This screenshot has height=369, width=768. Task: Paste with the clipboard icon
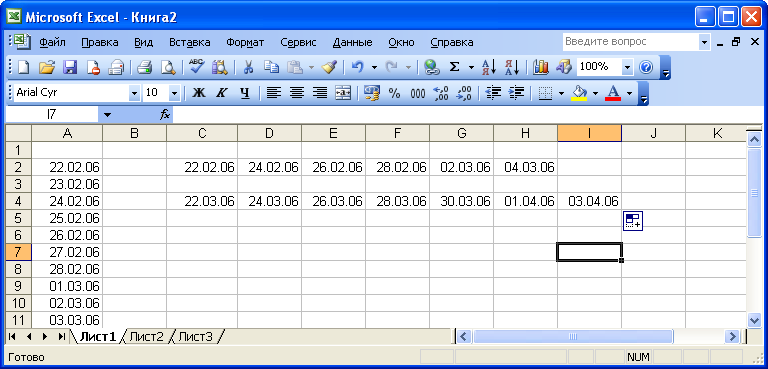(295, 67)
